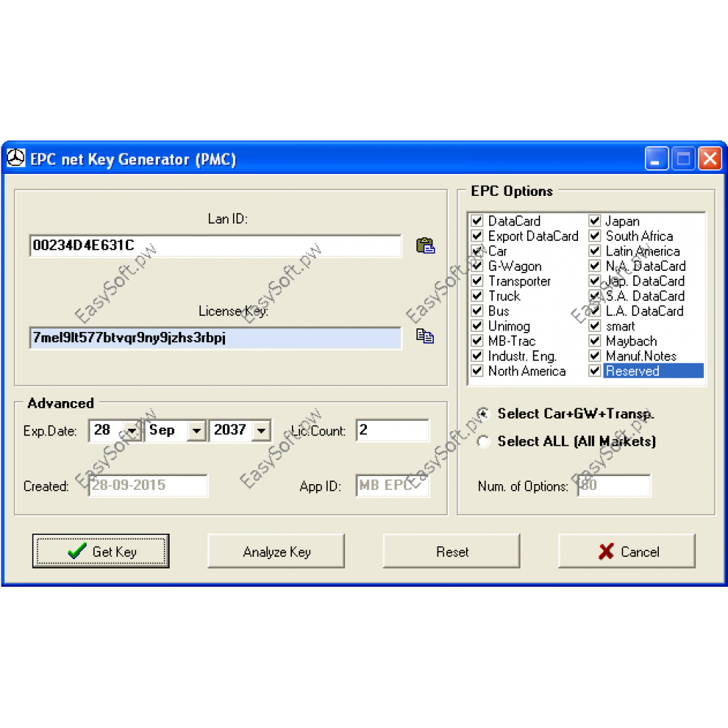
Task: Toggle the S.A. DataCard checkbox
Action: tap(595, 296)
